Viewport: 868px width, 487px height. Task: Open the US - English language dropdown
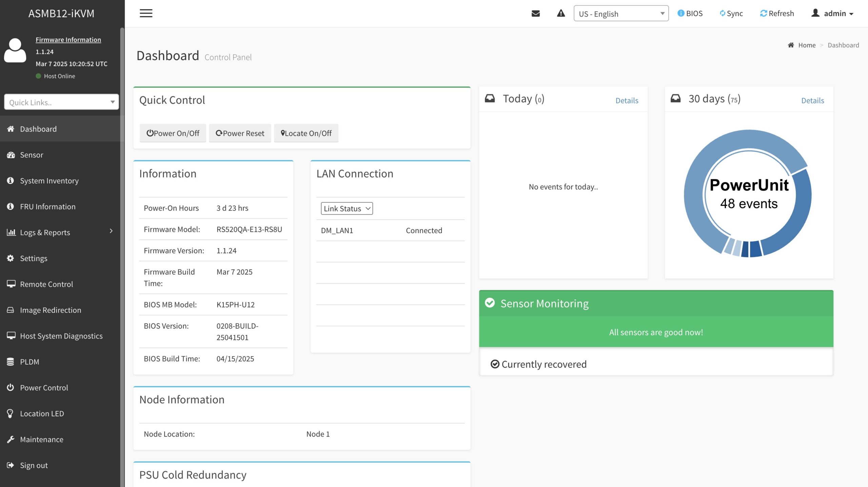click(x=621, y=14)
